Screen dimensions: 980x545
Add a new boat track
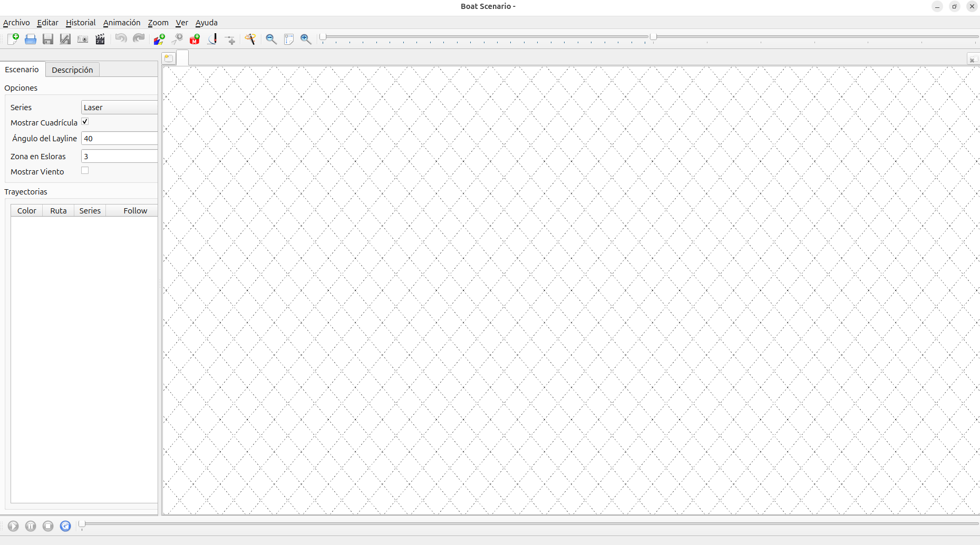[x=159, y=39]
